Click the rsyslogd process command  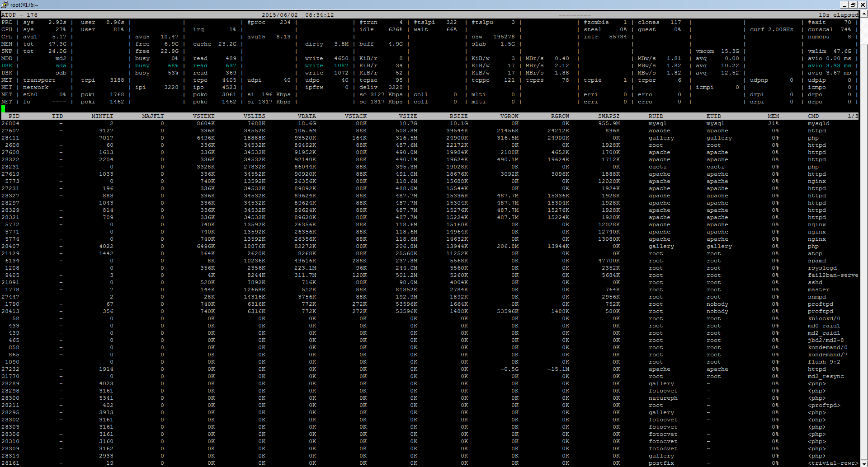point(822,268)
